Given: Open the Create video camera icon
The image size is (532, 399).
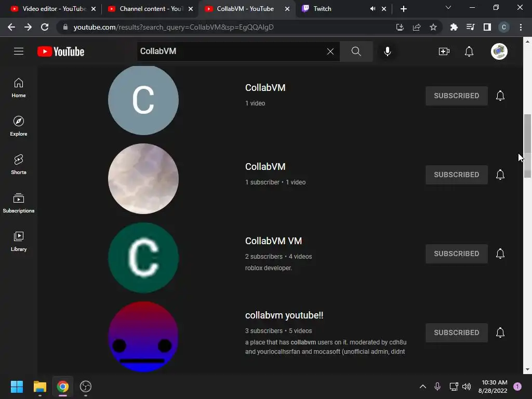Looking at the screenshot, I should 444,51.
